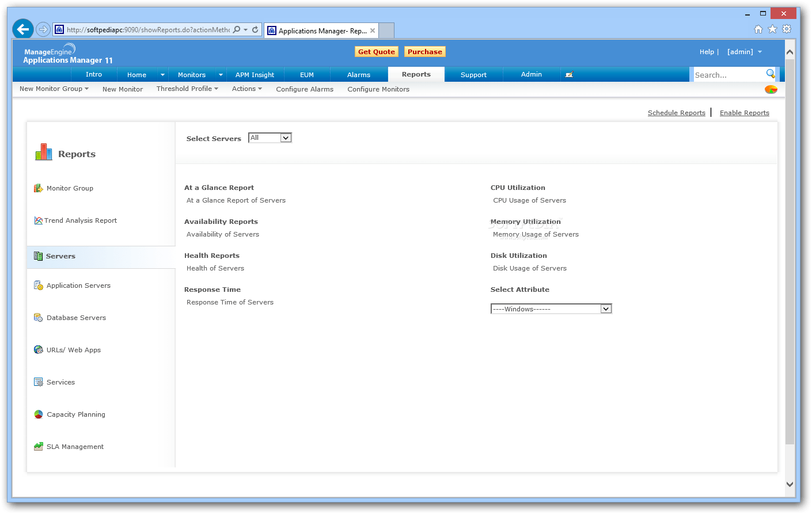Expand the Actions menu
The height and width of the screenshot is (514, 812).
click(x=246, y=89)
